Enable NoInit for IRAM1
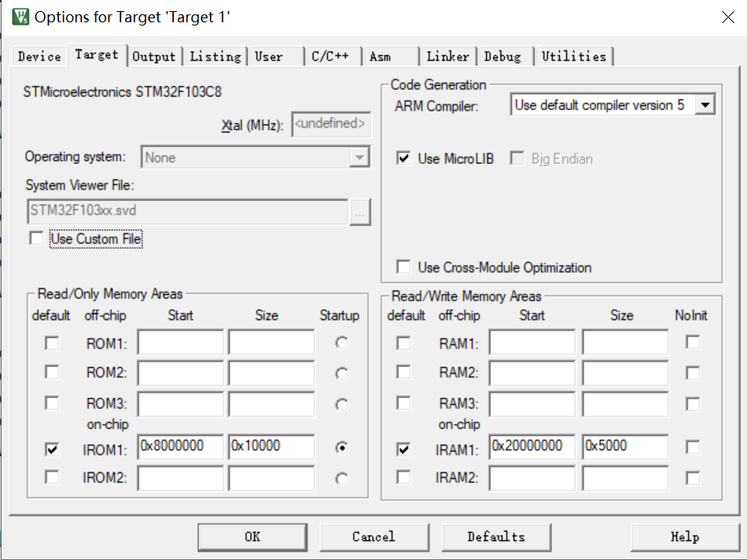The height and width of the screenshot is (560, 747). pos(693,447)
